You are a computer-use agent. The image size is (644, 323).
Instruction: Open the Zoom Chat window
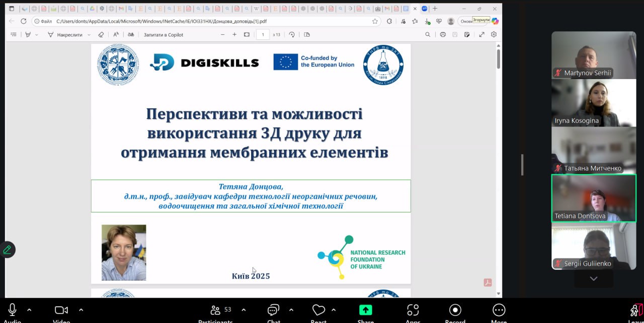[x=273, y=310]
